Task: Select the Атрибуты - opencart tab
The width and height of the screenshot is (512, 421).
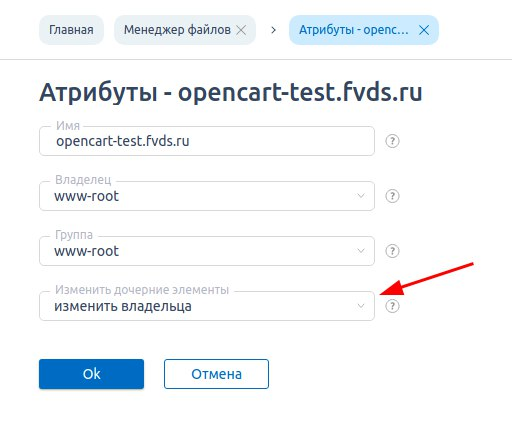Action: (354, 30)
